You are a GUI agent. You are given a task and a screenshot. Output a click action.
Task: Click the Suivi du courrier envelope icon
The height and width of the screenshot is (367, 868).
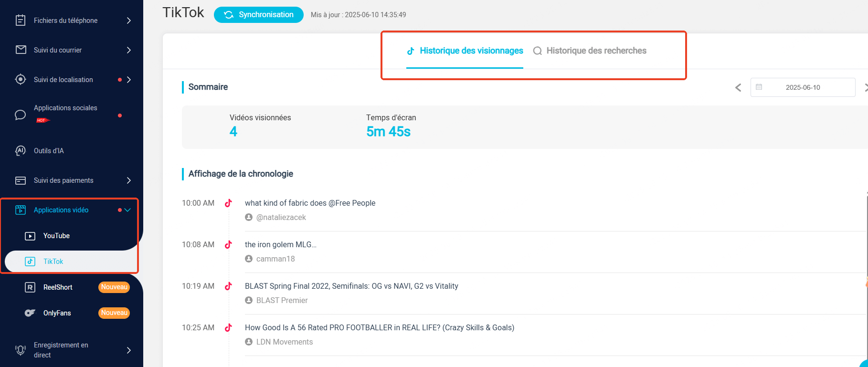21,50
